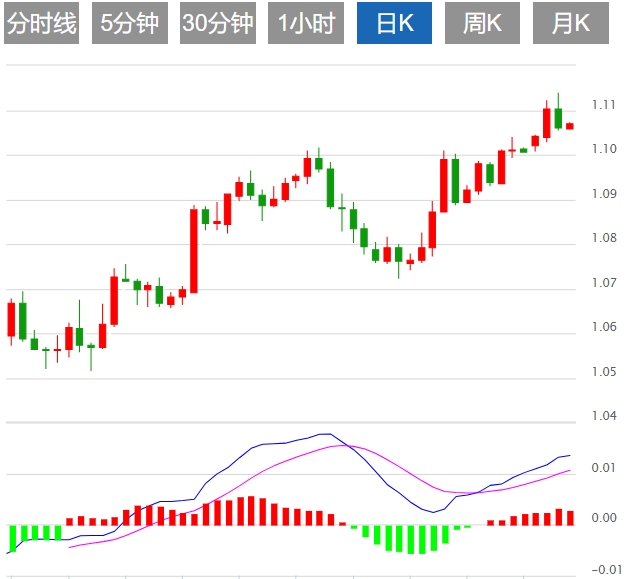This screenshot has width=633, height=579.
Task: Click the last red candle at far right
Action: [x=570, y=126]
